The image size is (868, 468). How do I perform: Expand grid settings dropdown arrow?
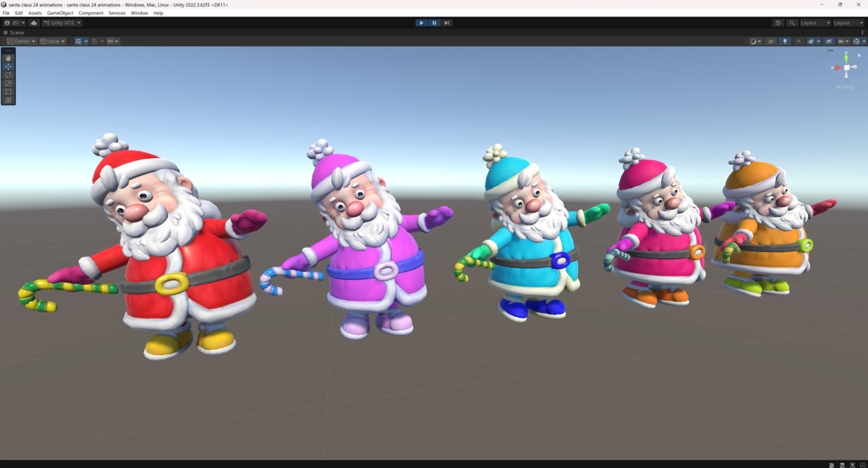pos(86,41)
